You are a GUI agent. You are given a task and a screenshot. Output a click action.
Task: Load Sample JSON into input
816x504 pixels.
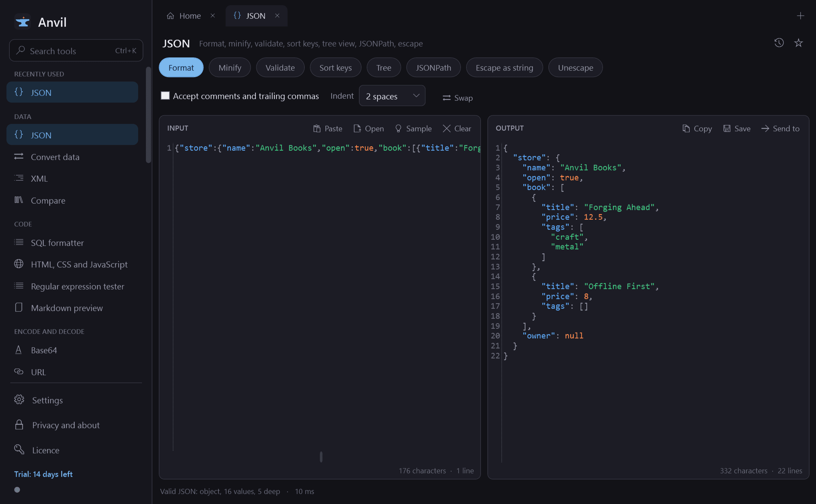pos(413,128)
